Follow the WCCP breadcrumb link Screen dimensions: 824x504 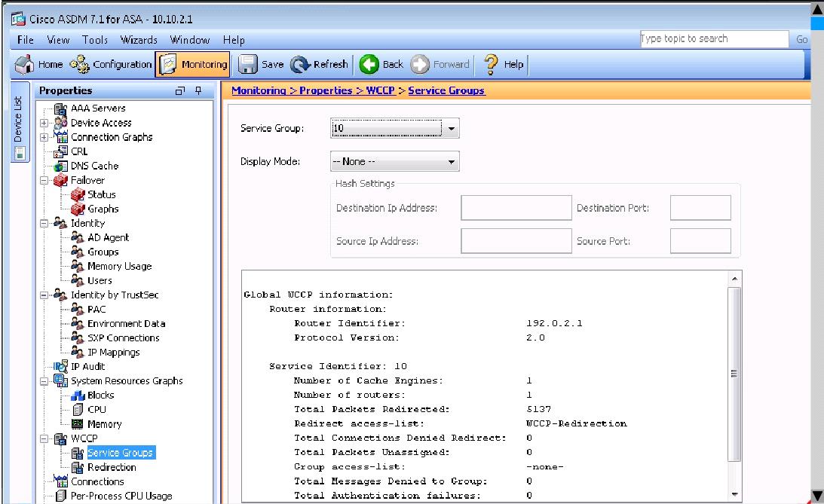[381, 90]
